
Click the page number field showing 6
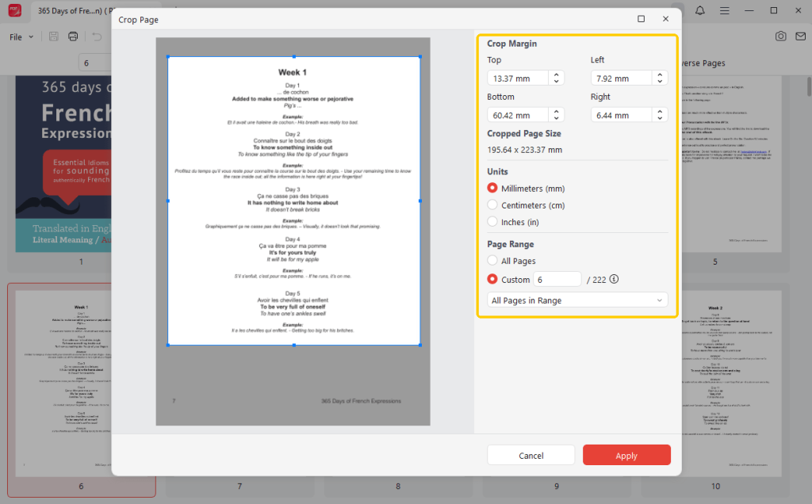pos(95,63)
